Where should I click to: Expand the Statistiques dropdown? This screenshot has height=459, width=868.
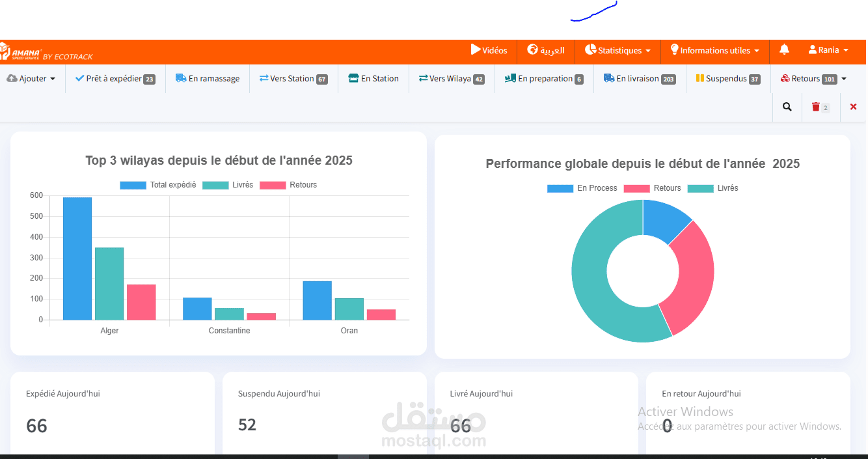[617, 49]
